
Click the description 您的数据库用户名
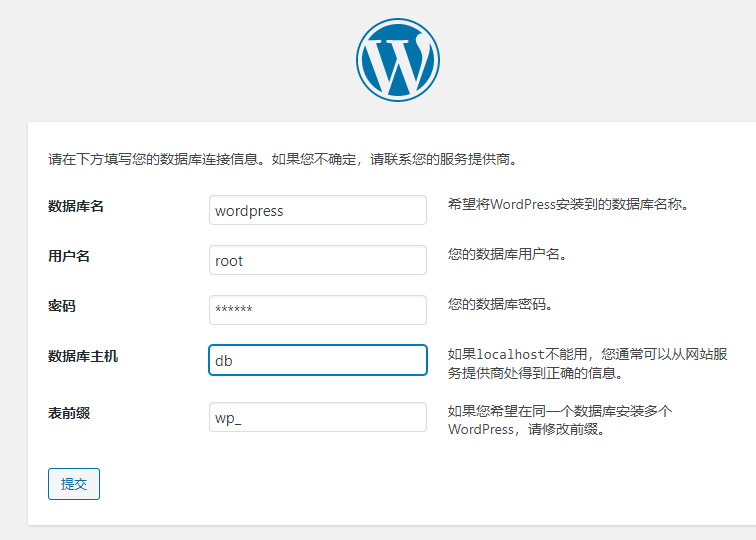pyautogui.click(x=507, y=254)
